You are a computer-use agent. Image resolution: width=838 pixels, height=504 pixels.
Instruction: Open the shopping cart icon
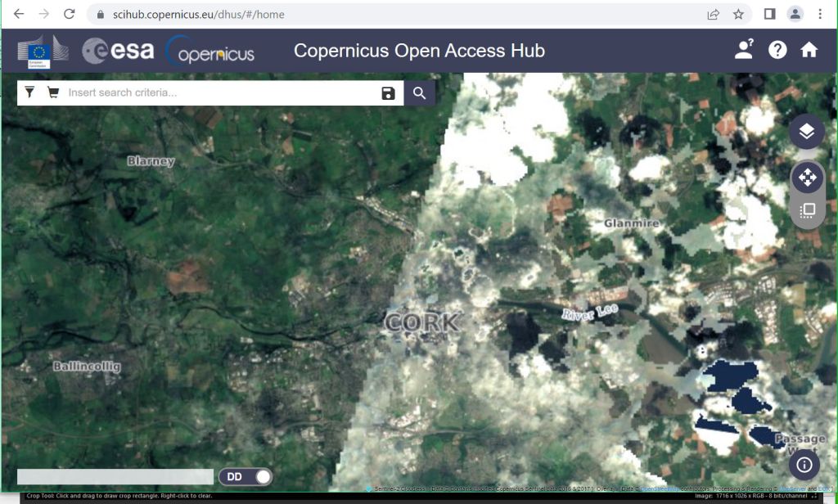53,92
